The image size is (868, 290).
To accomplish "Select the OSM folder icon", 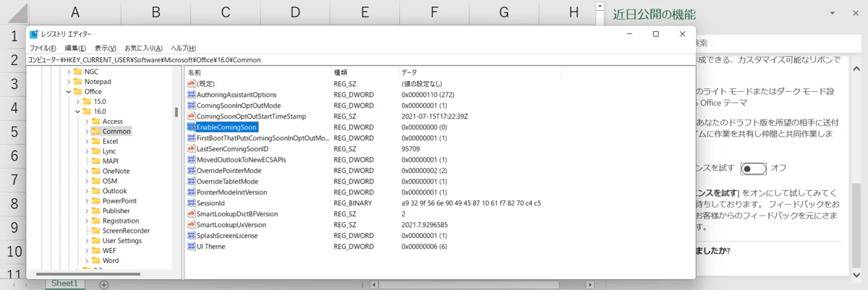I will click(96, 181).
